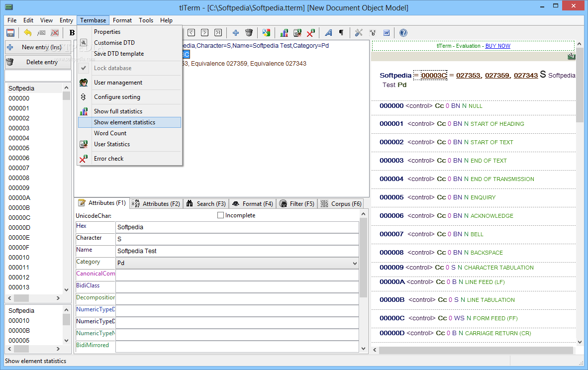Open the File menu

click(x=12, y=20)
